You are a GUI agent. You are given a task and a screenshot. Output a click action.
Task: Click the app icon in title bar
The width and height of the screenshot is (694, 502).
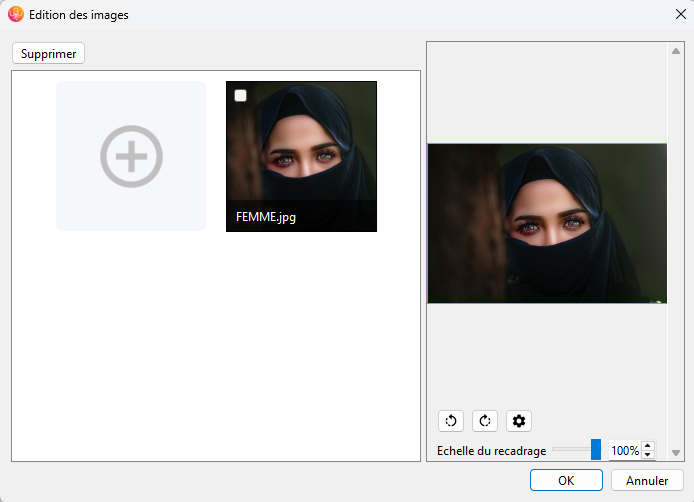16,15
